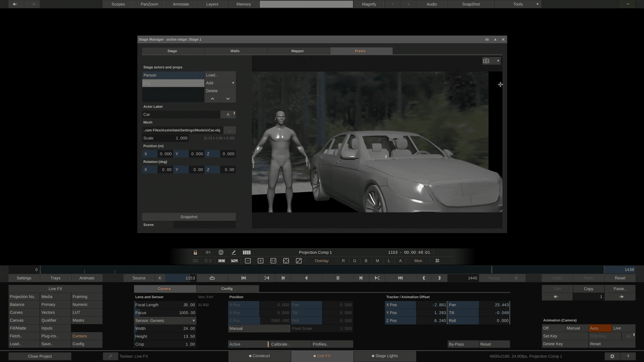Open the snapshot camera icon in the Previs viewer
Screen dimensions: 644x362
(486, 61)
